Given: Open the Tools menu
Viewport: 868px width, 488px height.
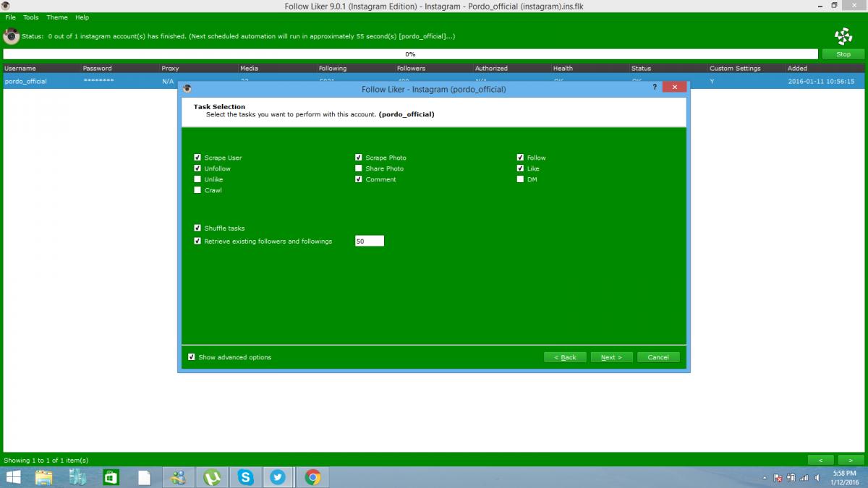Looking at the screenshot, I should click(x=30, y=17).
